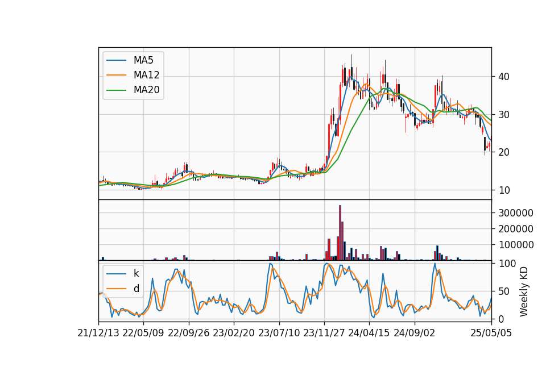Click the highest candlestick wick above 40
546x392 pixels.
351,61
